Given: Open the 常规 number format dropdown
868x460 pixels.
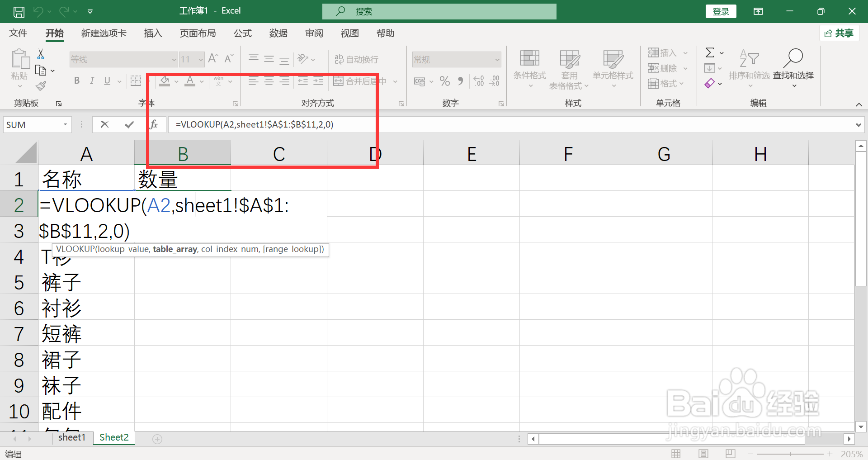Looking at the screenshot, I should (x=497, y=59).
